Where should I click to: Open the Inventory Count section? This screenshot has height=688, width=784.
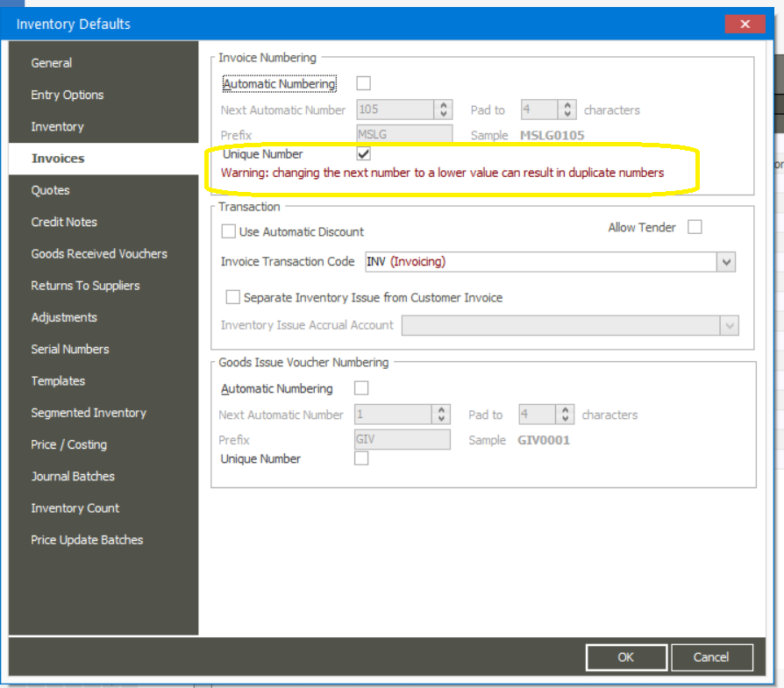pyautogui.click(x=75, y=508)
